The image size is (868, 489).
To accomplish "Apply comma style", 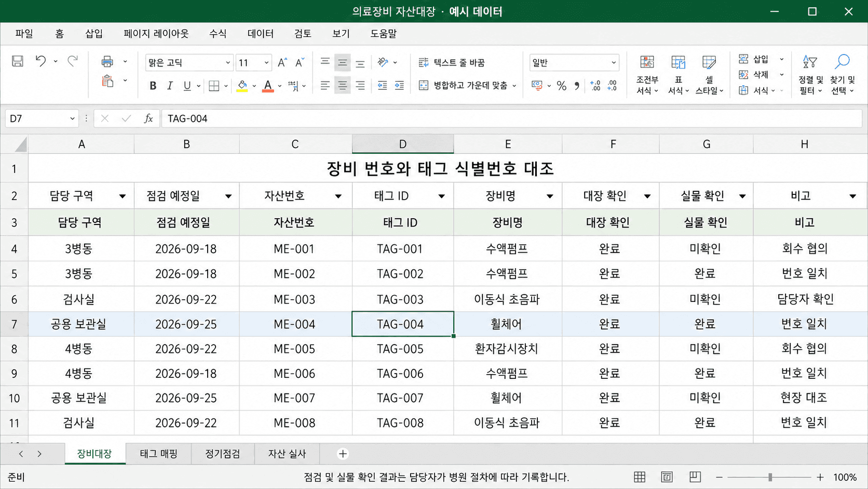I will [x=577, y=86].
